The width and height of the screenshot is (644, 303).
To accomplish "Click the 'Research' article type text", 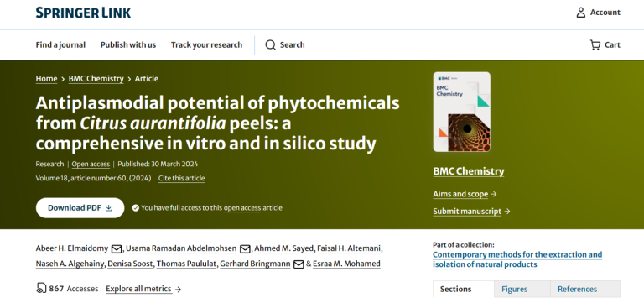I will [49, 164].
